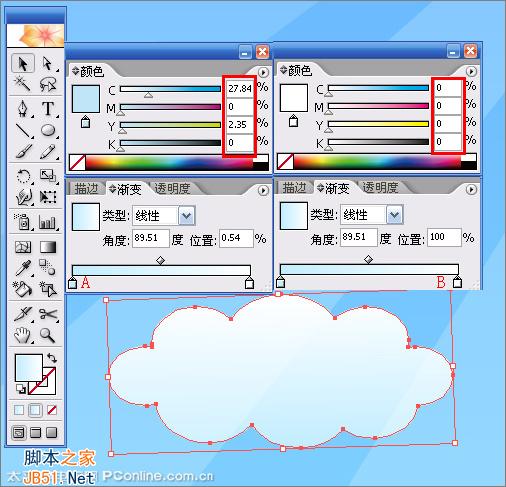This screenshot has height=487, width=506.
Task: Open flyout menu of 0.54 渐变 panel
Action: point(263,190)
